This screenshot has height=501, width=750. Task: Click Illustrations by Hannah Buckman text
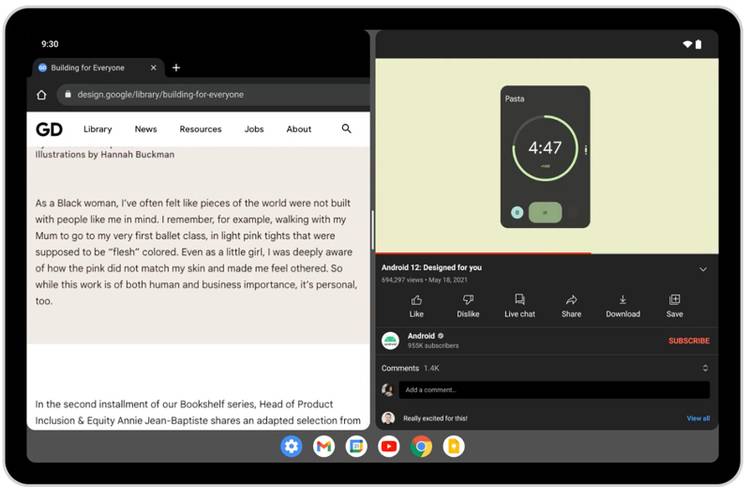click(x=105, y=155)
